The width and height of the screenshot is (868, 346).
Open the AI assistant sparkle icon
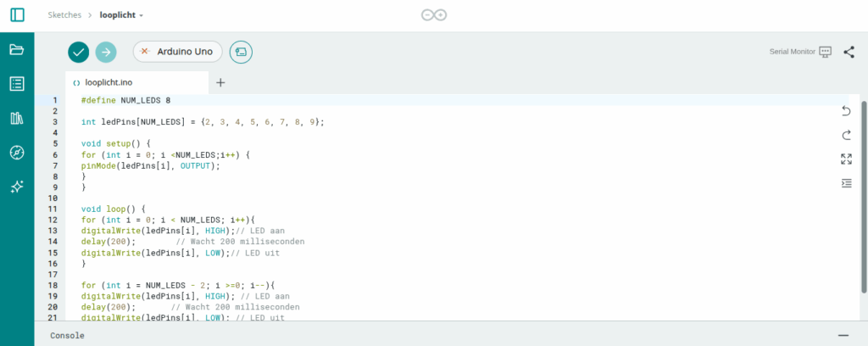(x=17, y=187)
